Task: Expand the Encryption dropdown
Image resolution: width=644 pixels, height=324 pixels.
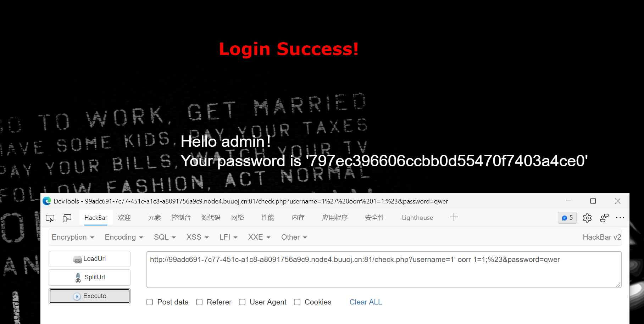Action: (x=73, y=237)
